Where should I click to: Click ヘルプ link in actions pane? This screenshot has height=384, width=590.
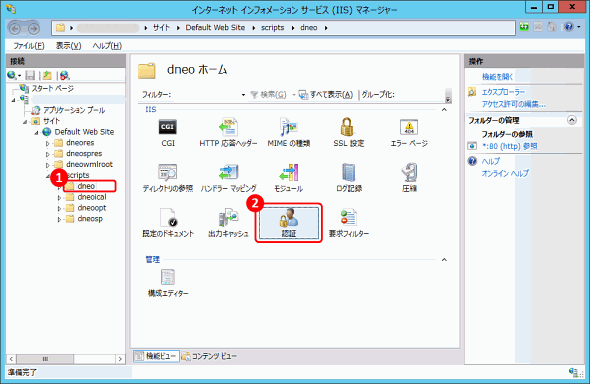[x=491, y=161]
